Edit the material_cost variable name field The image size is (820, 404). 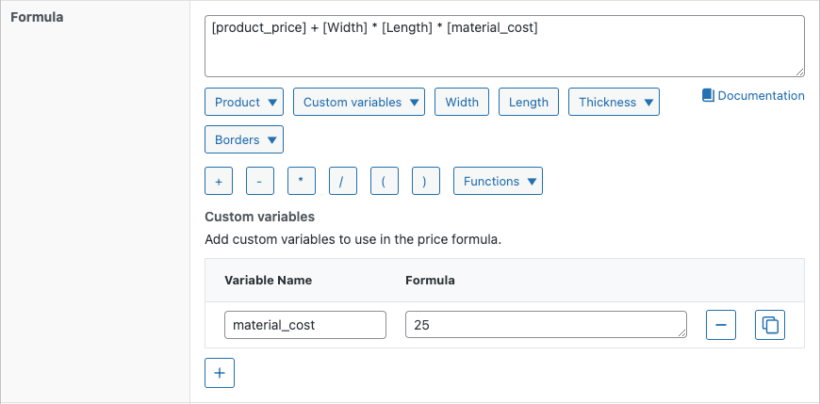point(305,325)
